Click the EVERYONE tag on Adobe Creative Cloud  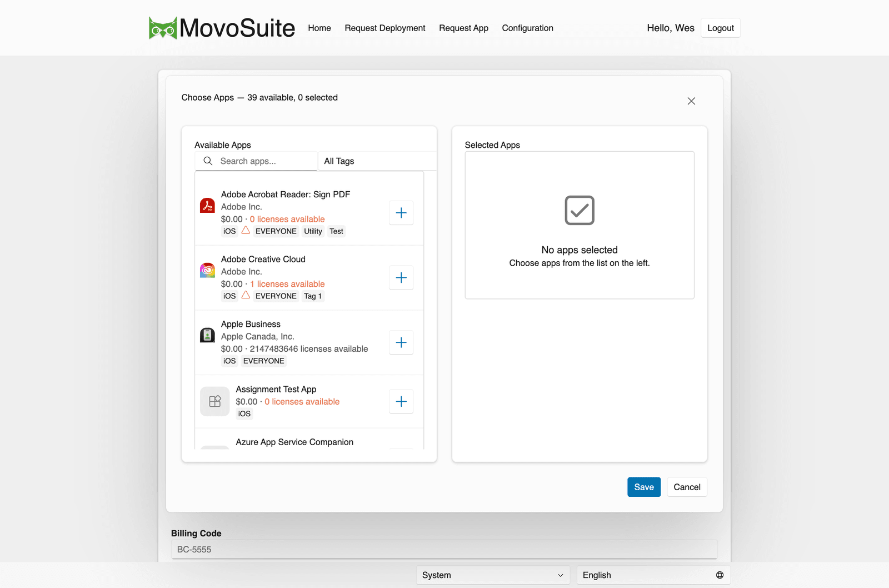[276, 296]
